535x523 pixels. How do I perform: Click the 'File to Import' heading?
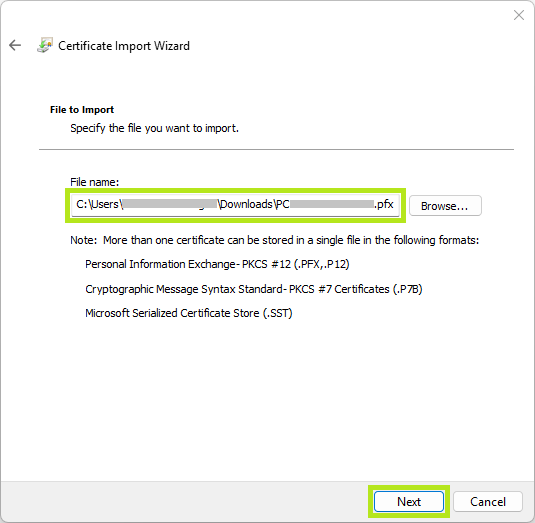click(82, 110)
